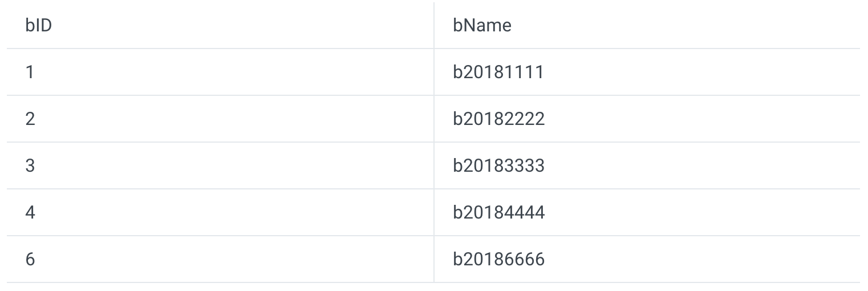The height and width of the screenshot is (291, 868).
Task: Select the bID cell containing 2
Action: 30,119
